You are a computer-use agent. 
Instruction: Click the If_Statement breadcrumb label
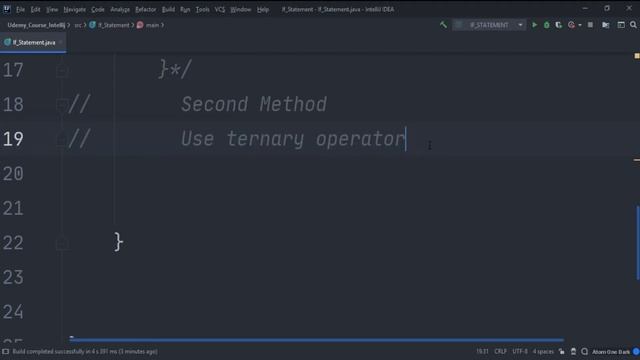(x=113, y=25)
